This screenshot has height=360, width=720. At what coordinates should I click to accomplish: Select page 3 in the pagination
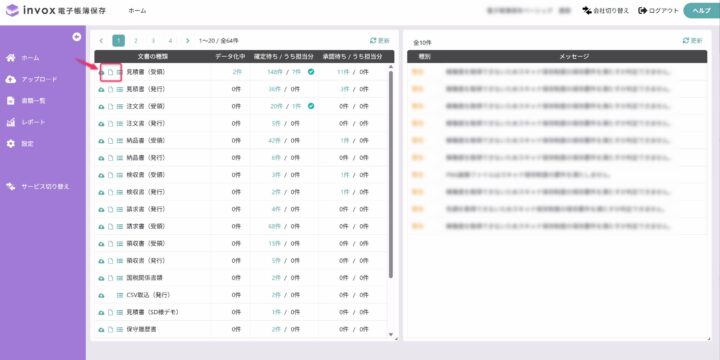click(x=153, y=41)
